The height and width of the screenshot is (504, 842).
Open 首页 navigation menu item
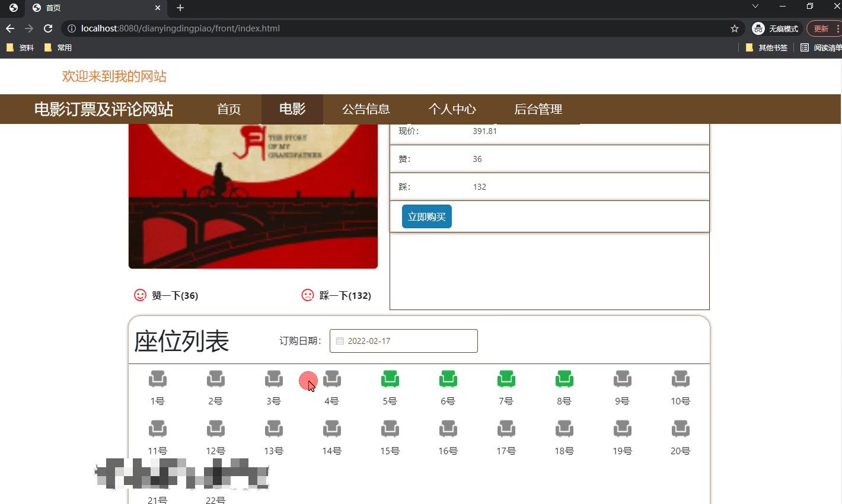[x=229, y=109]
